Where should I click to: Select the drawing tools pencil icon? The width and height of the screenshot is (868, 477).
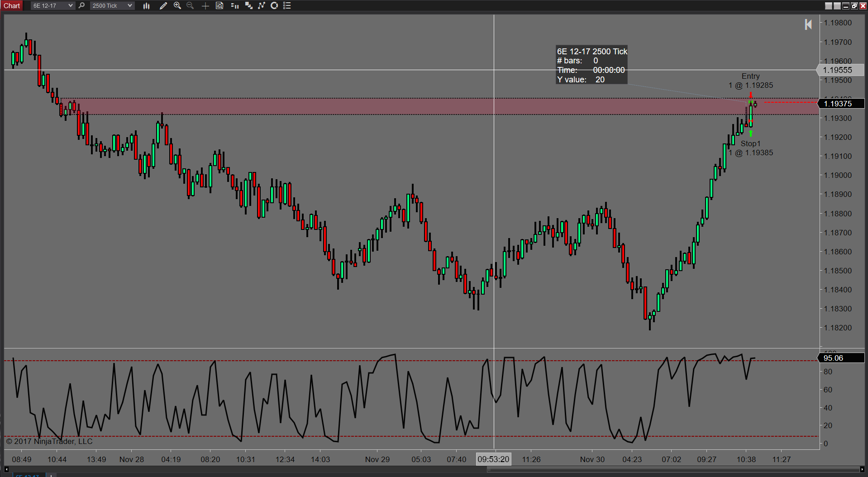click(163, 6)
